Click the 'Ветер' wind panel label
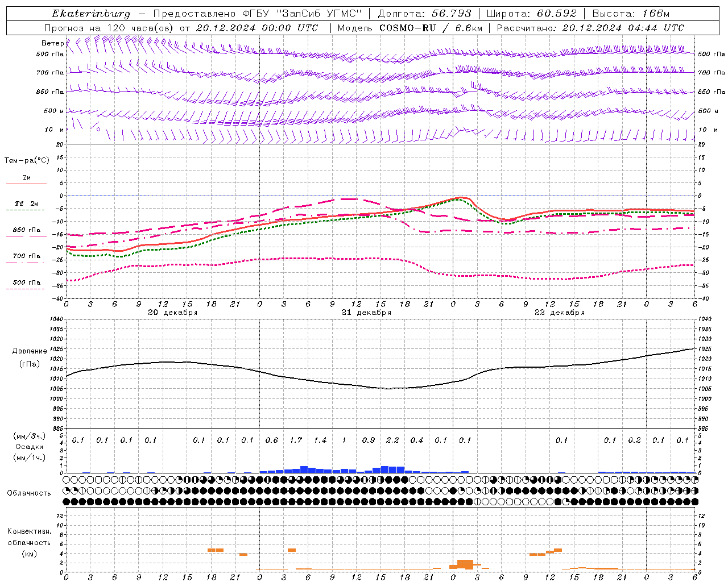728x582 pixels. (x=53, y=43)
